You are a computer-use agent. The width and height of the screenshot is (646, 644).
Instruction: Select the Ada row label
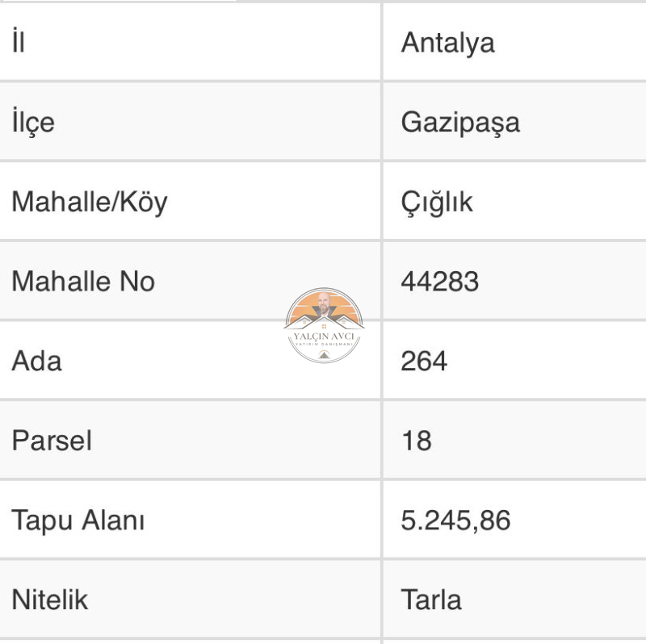36,361
